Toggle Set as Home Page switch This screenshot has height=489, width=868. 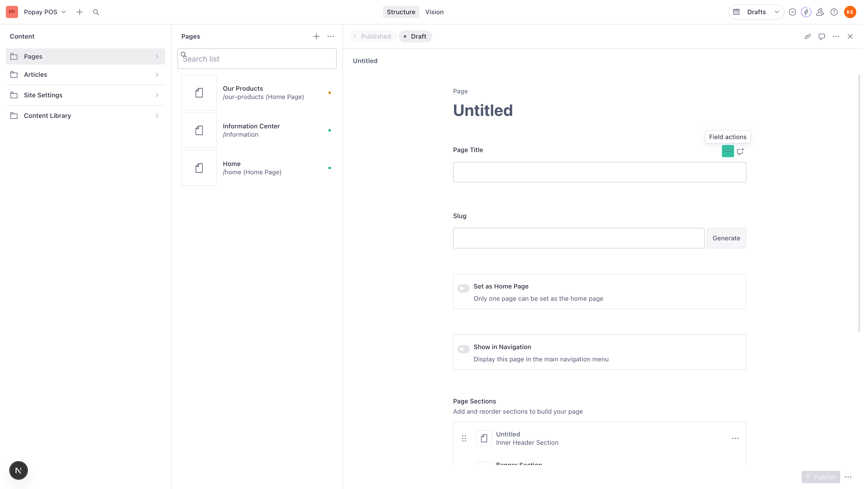(x=463, y=288)
